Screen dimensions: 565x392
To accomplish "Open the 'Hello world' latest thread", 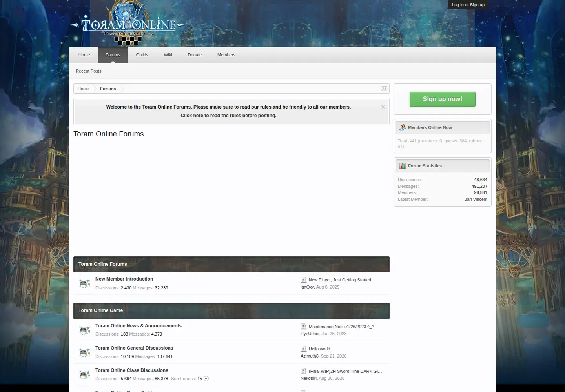I will coord(319,349).
